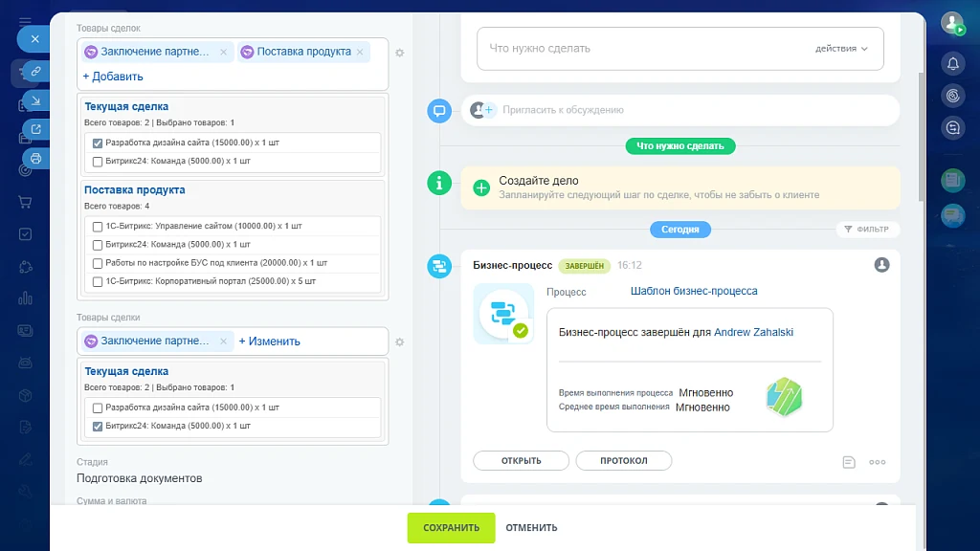The height and width of the screenshot is (551, 980).
Task: Open settings gear for Товары сделок
Action: click(x=399, y=54)
